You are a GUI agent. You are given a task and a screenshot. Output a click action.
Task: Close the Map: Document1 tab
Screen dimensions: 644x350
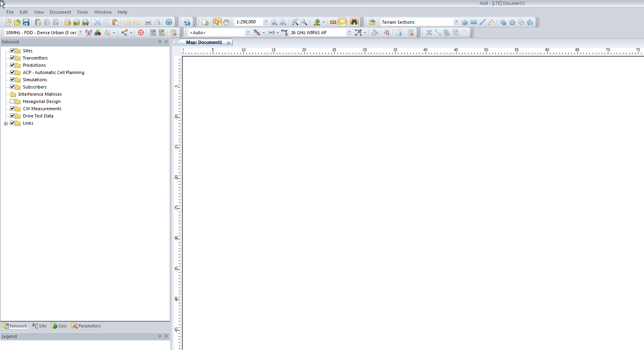[229, 43]
